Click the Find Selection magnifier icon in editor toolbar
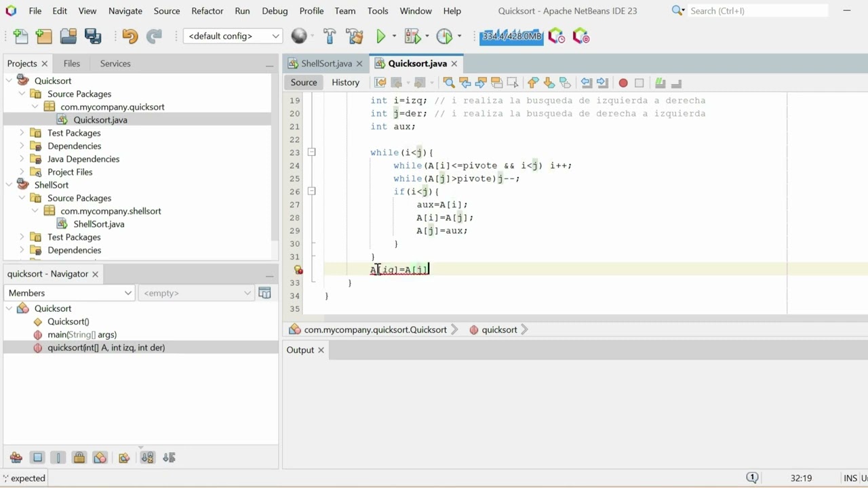Image resolution: width=868 pixels, height=488 pixels. coord(448,83)
